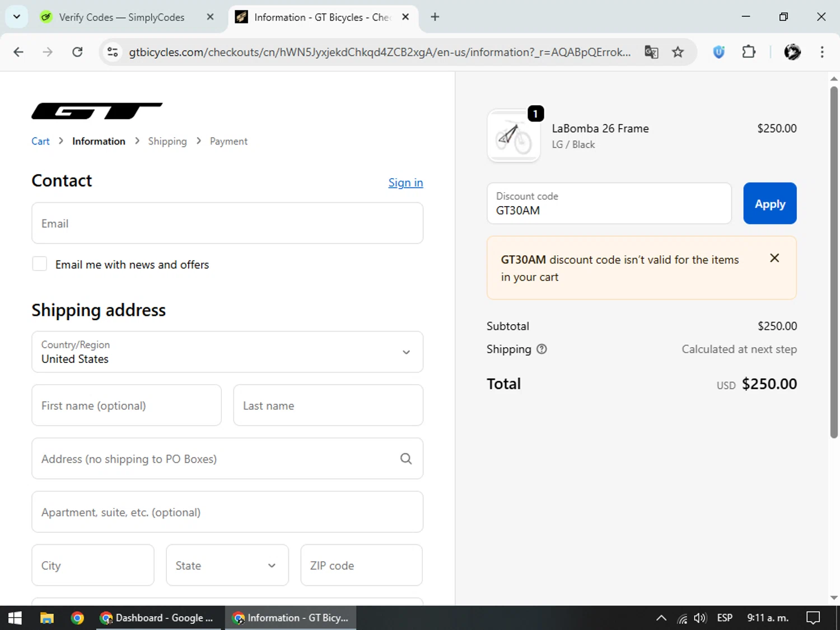Open the tab search dropdown arrow

click(17, 17)
